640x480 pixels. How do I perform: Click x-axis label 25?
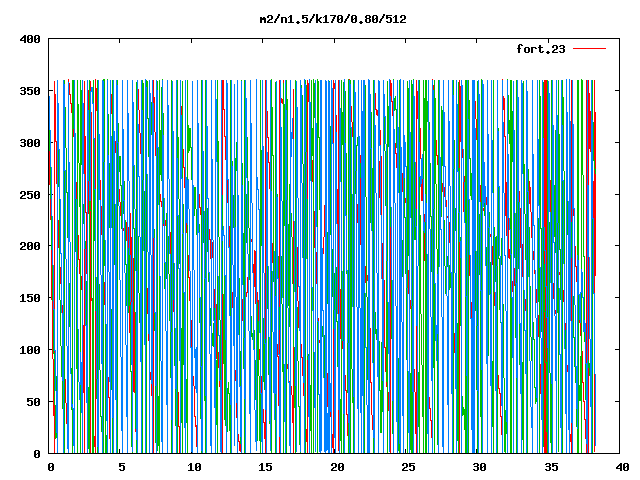[x=408, y=467]
